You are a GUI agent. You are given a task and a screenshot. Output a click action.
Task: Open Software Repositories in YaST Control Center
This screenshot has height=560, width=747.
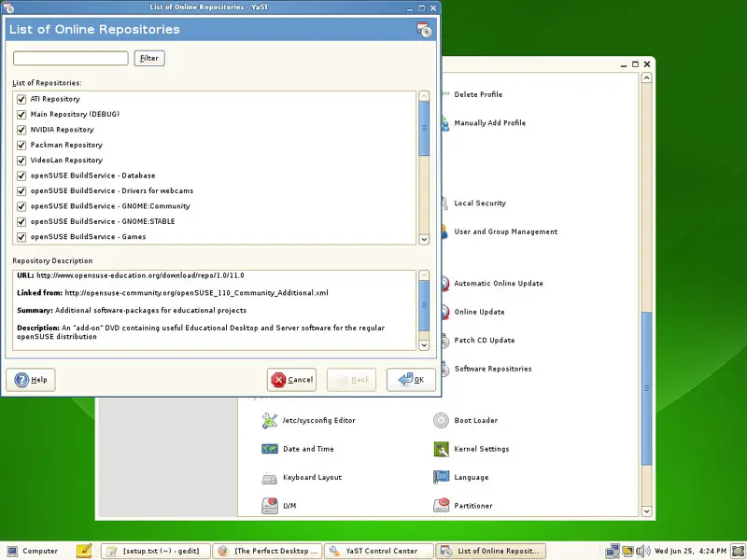point(493,369)
